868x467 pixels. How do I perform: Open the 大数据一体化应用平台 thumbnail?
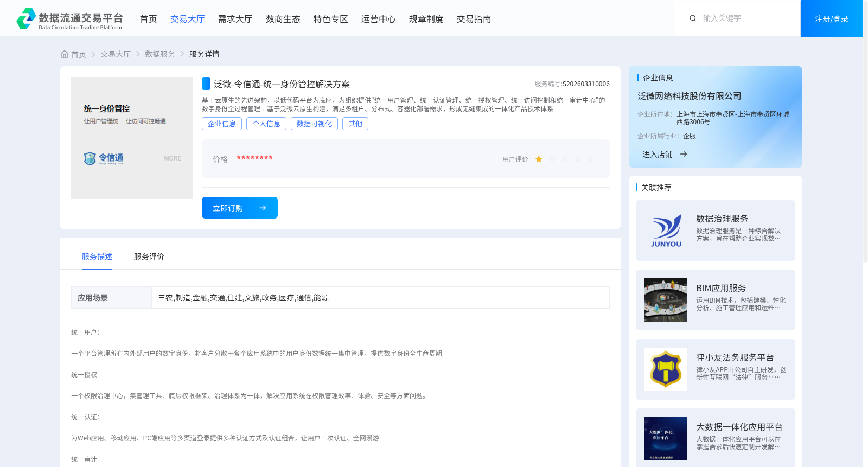(x=666, y=439)
